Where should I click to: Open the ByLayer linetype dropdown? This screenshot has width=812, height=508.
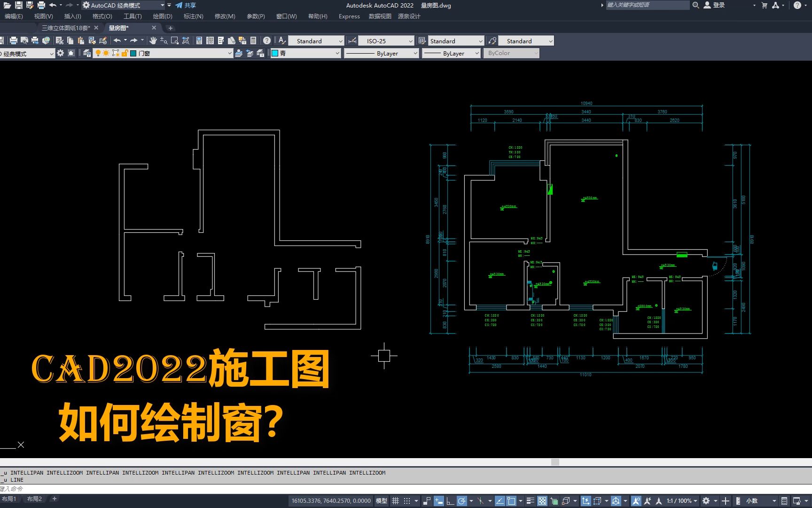(x=415, y=53)
